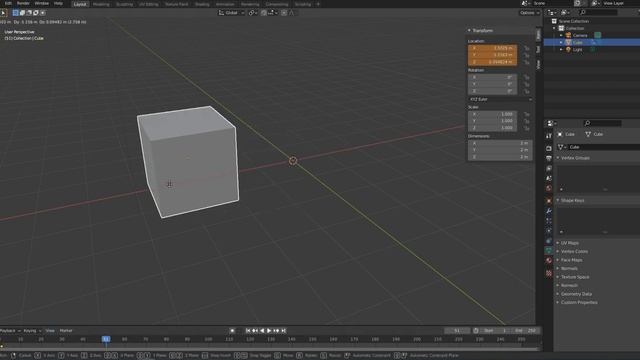This screenshot has height=360, width=640.
Task: Open the Object Data mesh tab
Action: click(x=549, y=251)
